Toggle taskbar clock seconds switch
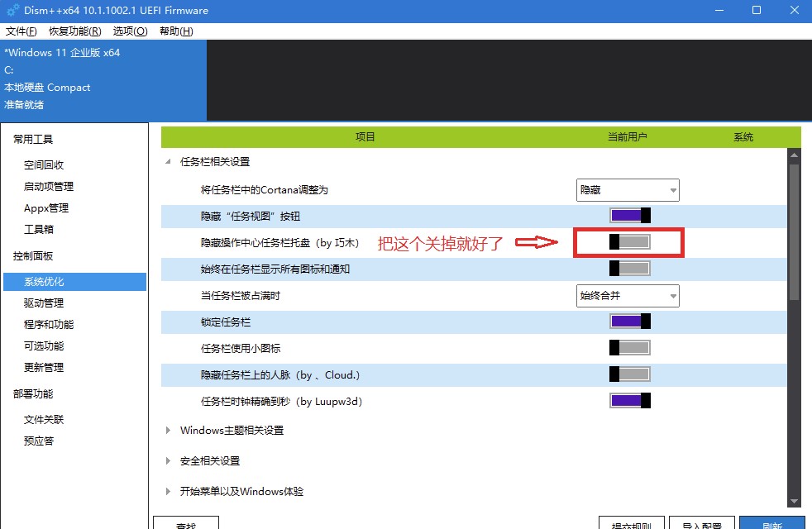The height and width of the screenshot is (529, 812). click(630, 401)
